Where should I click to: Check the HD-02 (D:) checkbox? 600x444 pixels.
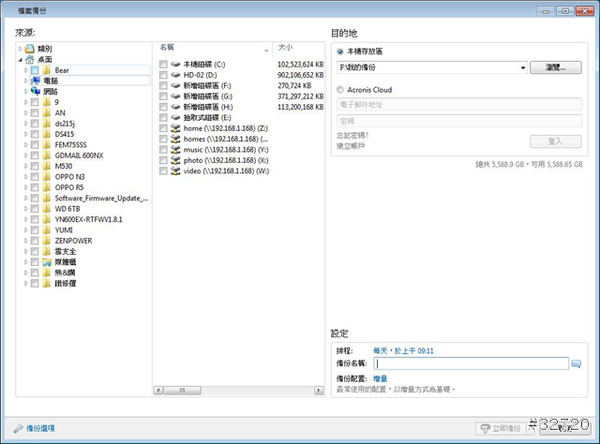(x=163, y=75)
